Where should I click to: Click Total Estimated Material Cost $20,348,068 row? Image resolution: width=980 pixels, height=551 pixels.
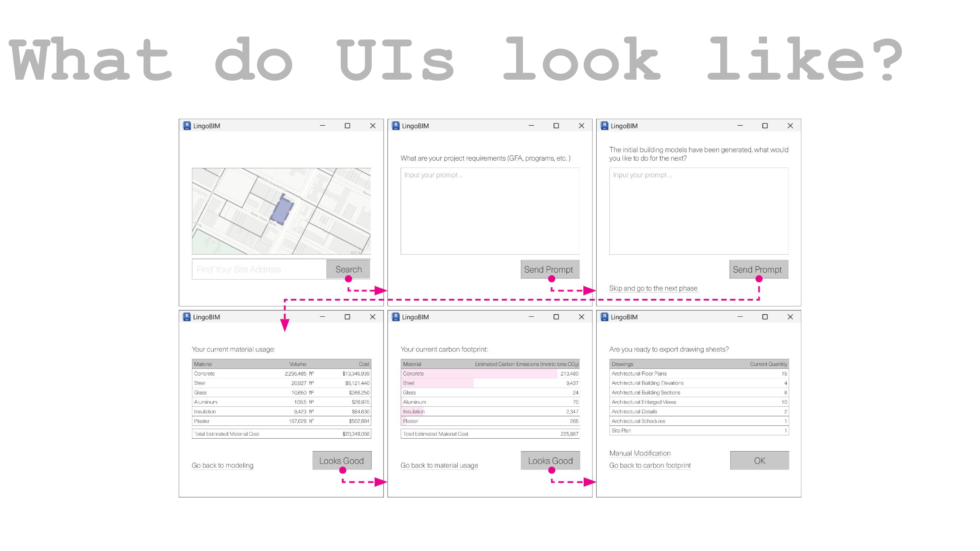coord(282,434)
